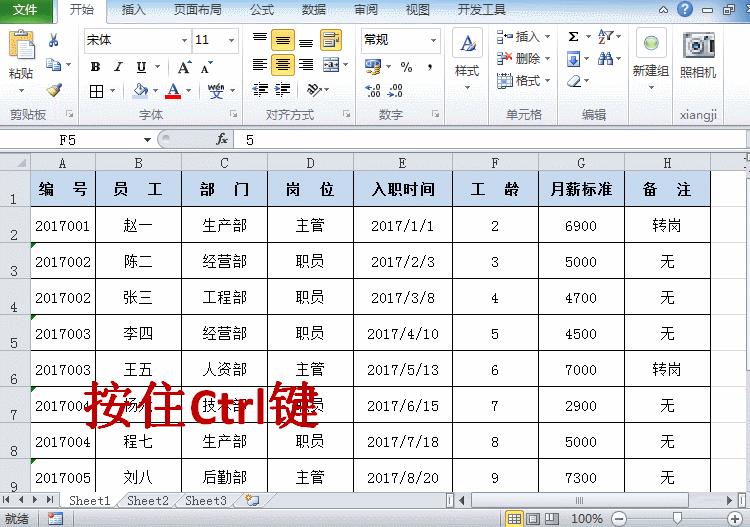Switch to Sheet3
750x527 pixels.
[x=206, y=501]
